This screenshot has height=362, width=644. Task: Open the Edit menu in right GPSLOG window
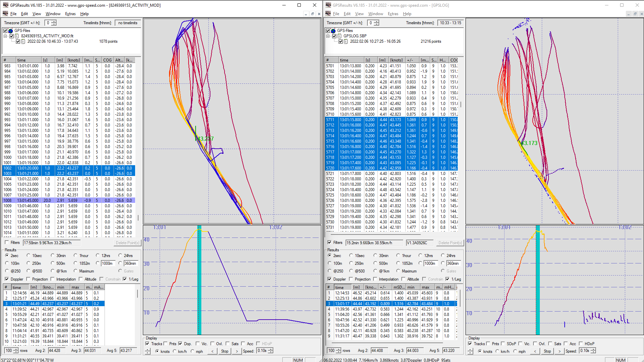click(347, 14)
